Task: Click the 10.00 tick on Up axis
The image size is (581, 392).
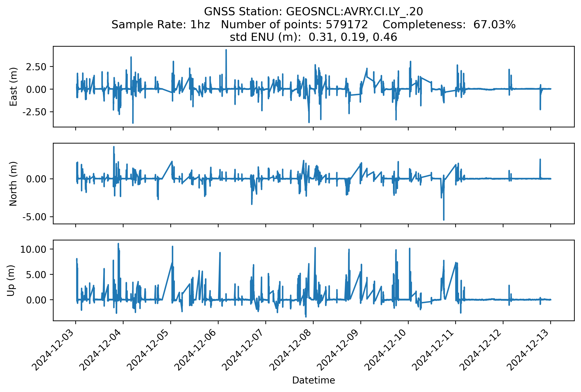Action: coord(33,249)
